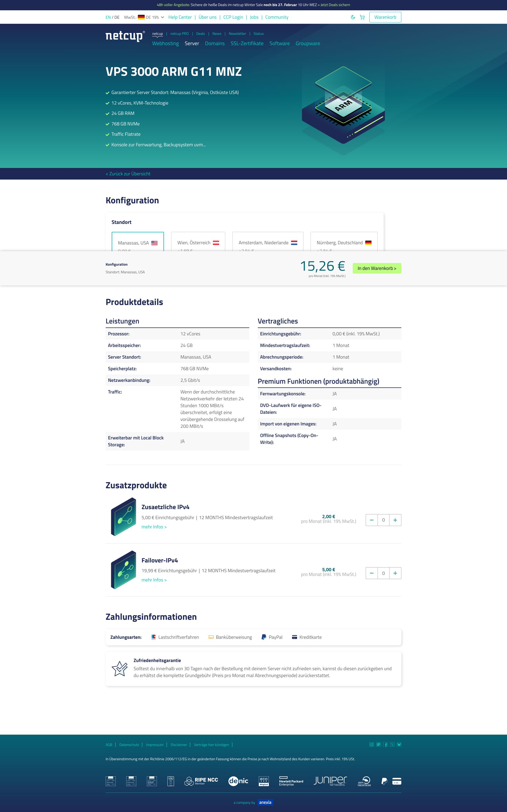Open the X (Twitter) icon in the footer
507x812 pixels.
(x=392, y=745)
